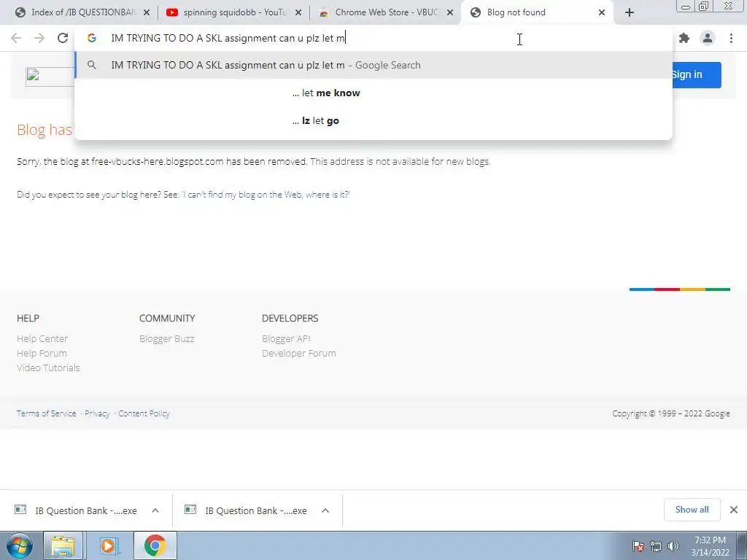
Task: Open the network tray icon
Action: click(x=656, y=545)
